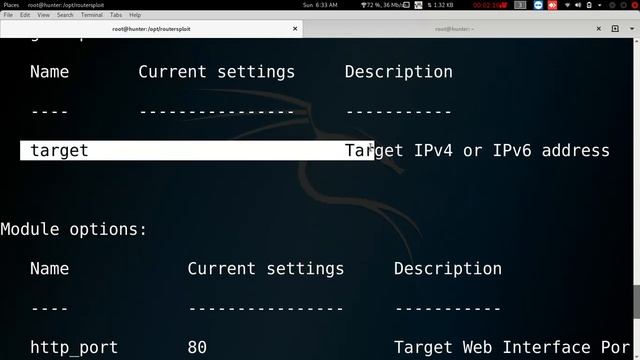
Task: Click the WiFi signal 72% indicator
Action: [382, 5]
